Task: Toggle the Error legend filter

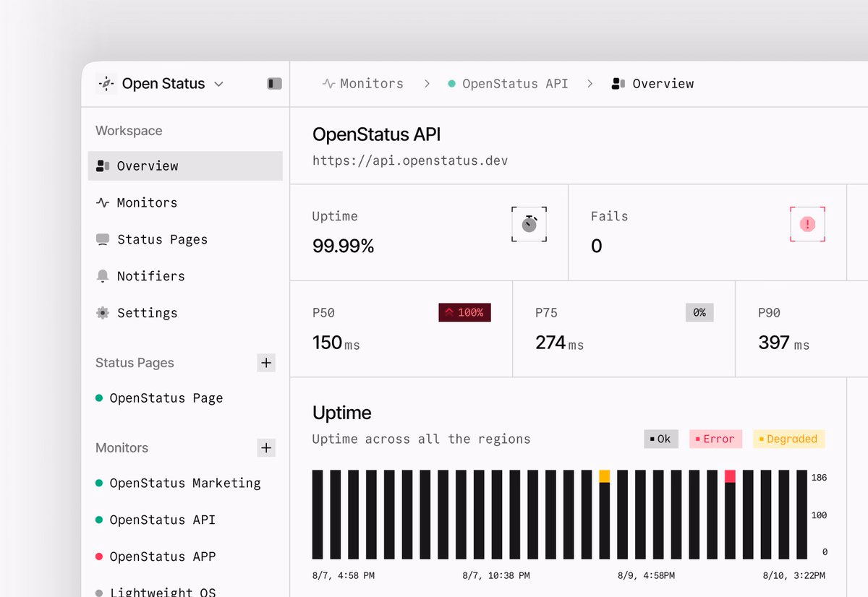Action: [715, 439]
